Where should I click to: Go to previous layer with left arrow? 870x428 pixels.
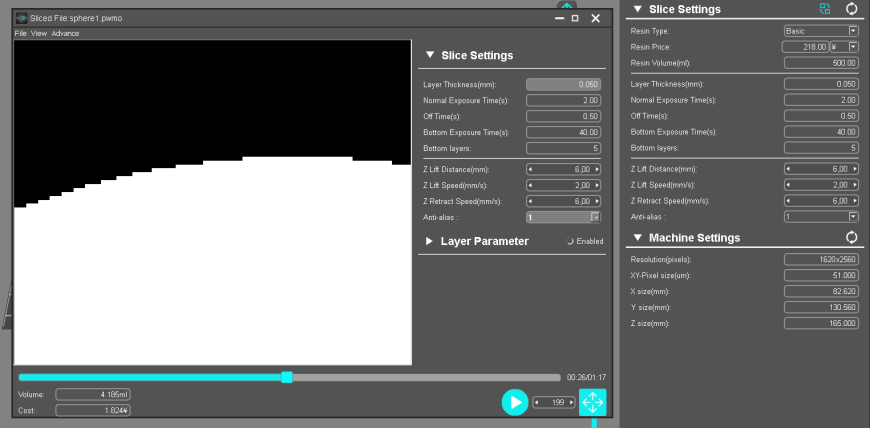click(x=537, y=402)
